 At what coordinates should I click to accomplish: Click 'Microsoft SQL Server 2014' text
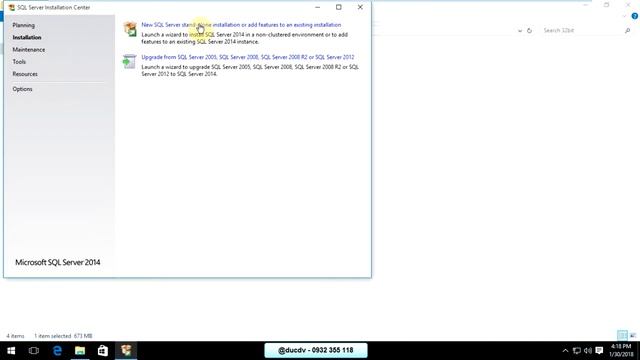coord(58,262)
